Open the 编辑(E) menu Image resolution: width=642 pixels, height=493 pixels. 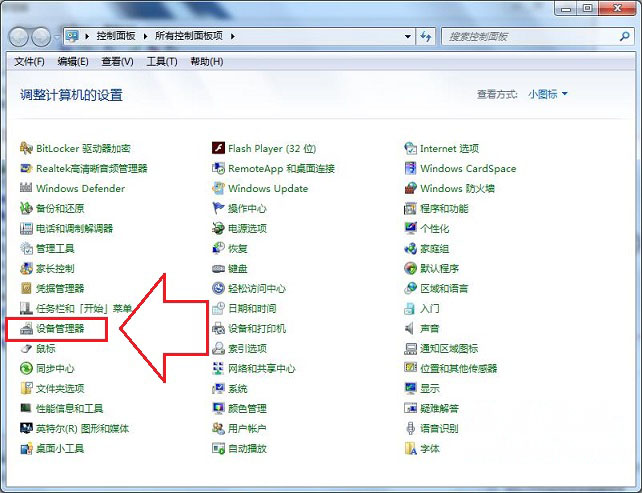point(73,62)
